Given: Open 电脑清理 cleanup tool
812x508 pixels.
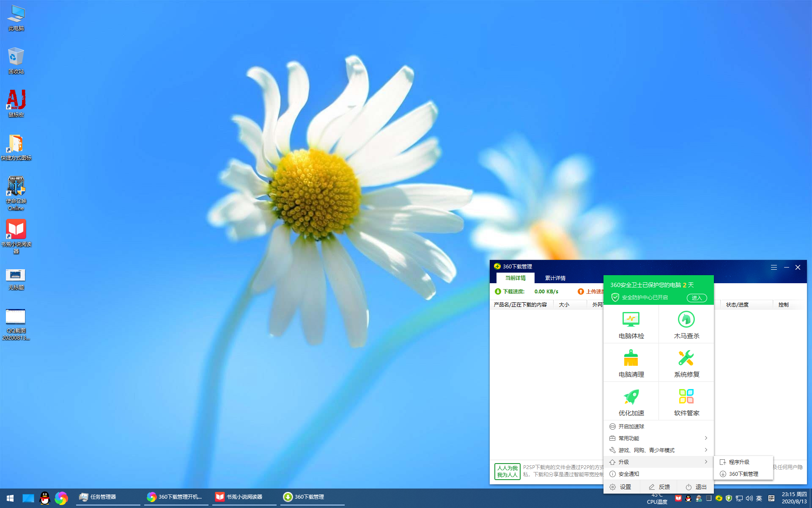Looking at the screenshot, I should [x=631, y=363].
